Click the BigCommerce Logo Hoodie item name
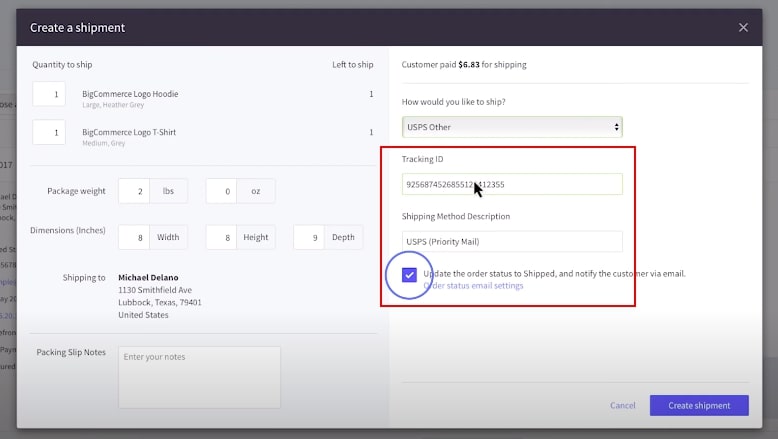This screenshot has width=778, height=439. 130,94
